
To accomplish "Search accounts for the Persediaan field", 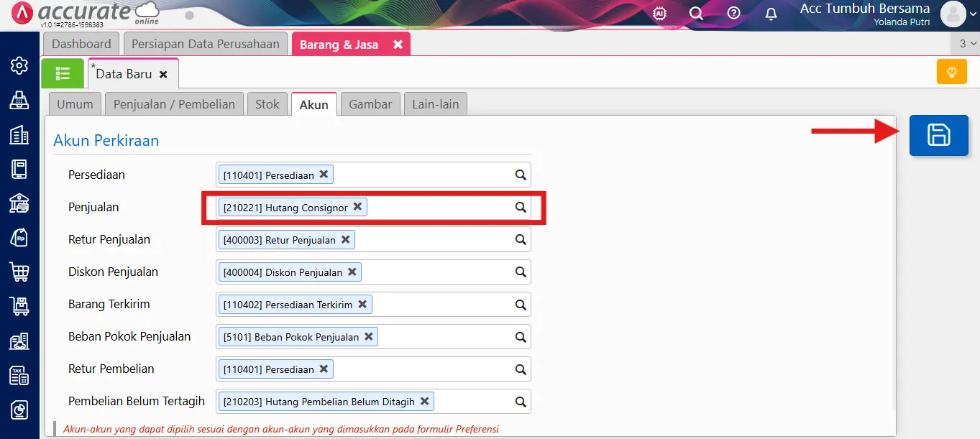I will pos(521,175).
